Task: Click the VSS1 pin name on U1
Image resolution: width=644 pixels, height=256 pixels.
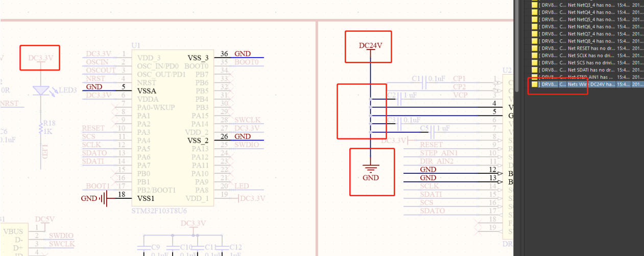Action: pos(147,198)
